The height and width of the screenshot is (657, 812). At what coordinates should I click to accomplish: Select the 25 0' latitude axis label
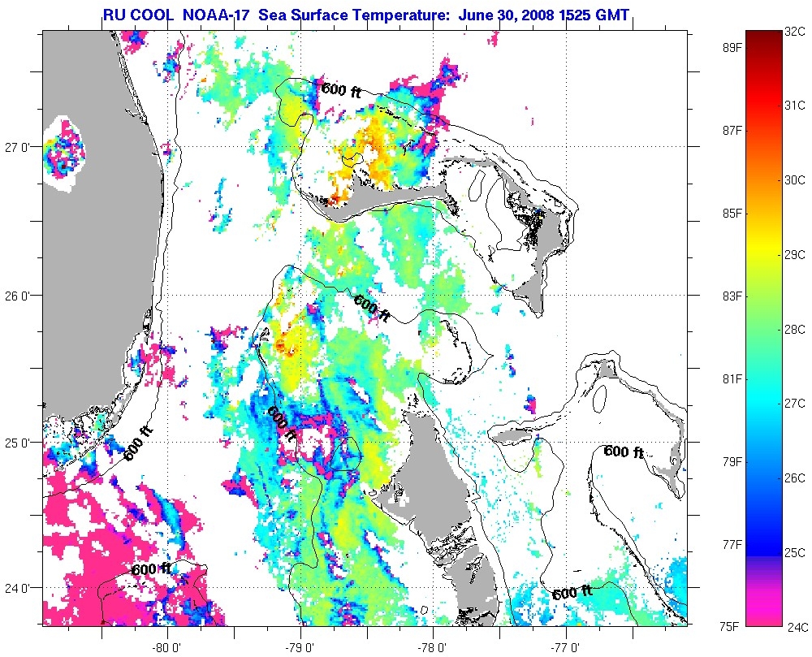(17, 443)
